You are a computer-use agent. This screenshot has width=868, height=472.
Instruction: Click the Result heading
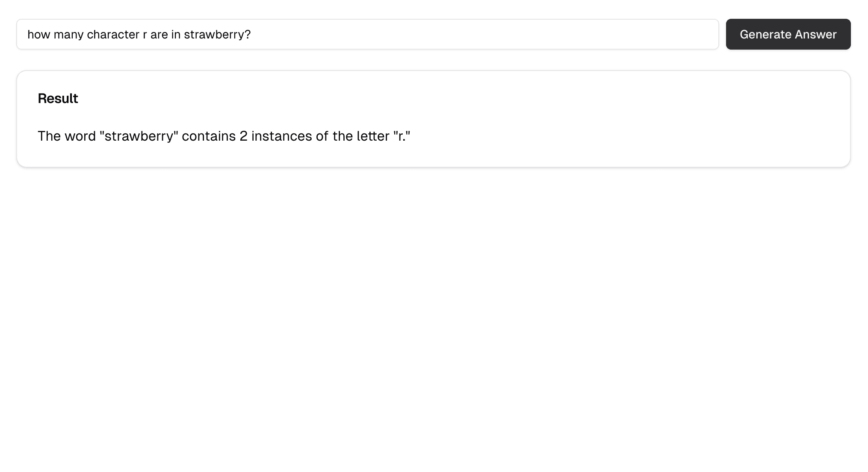(58, 98)
